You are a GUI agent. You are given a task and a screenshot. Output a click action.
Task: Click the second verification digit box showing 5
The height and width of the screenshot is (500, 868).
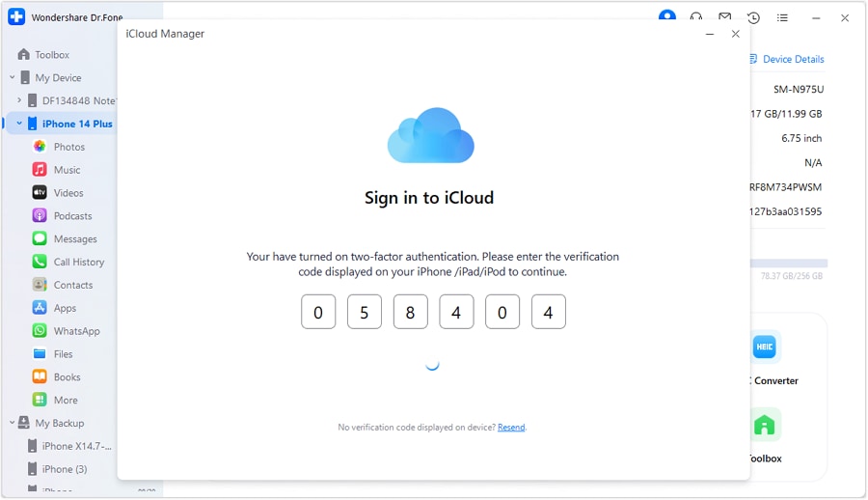pyautogui.click(x=365, y=312)
